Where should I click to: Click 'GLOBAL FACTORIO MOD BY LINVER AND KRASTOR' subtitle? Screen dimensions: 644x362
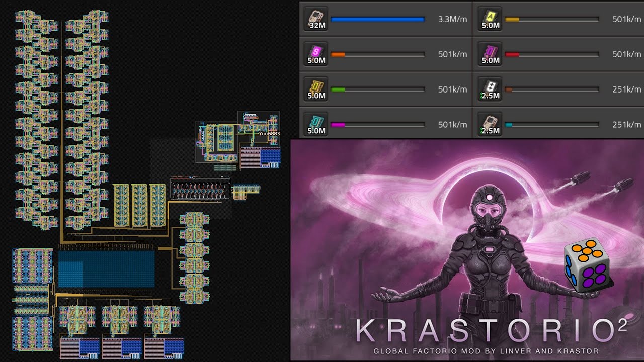pos(486,351)
